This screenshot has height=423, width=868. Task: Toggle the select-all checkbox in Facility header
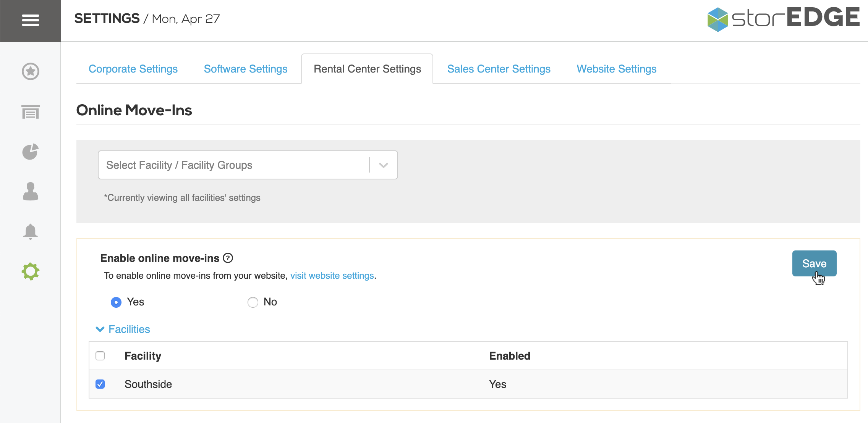100,355
